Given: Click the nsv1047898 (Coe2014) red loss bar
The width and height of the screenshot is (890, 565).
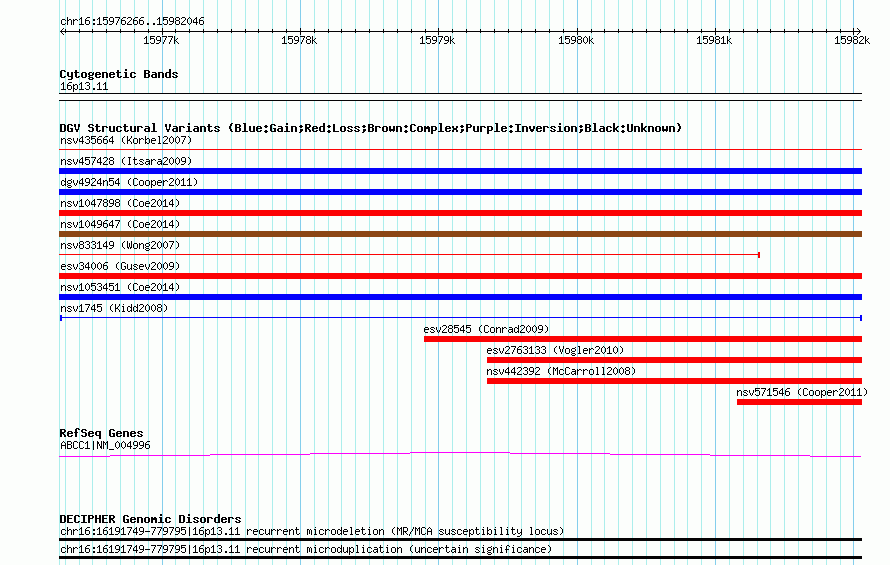Looking at the screenshot, I should [x=460, y=213].
